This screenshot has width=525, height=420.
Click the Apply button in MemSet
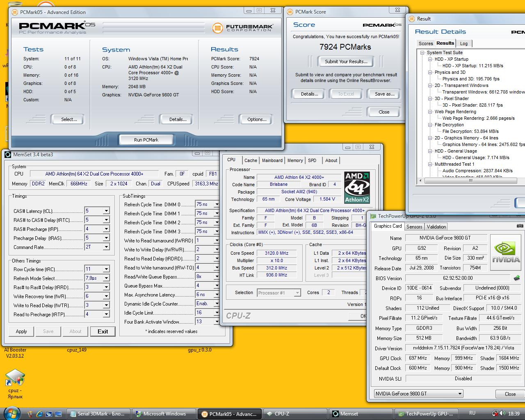[21, 331]
